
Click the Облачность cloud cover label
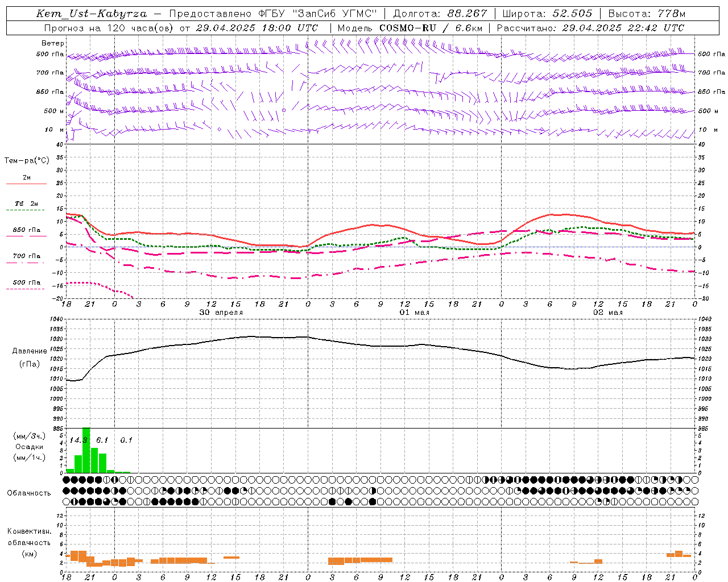point(29,493)
